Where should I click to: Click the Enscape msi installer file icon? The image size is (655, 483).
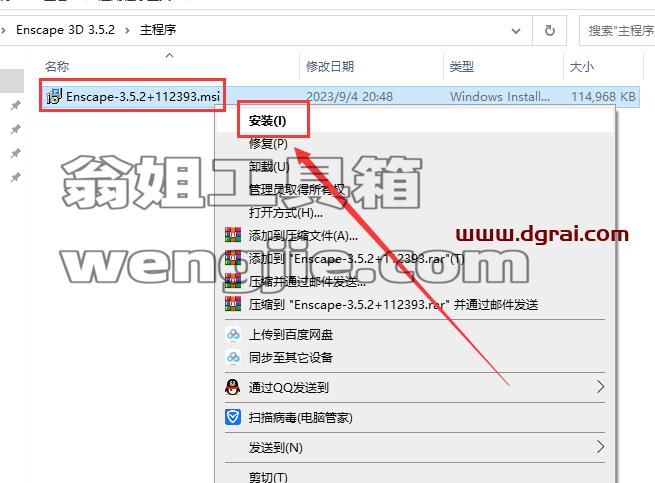pyautogui.click(x=54, y=96)
